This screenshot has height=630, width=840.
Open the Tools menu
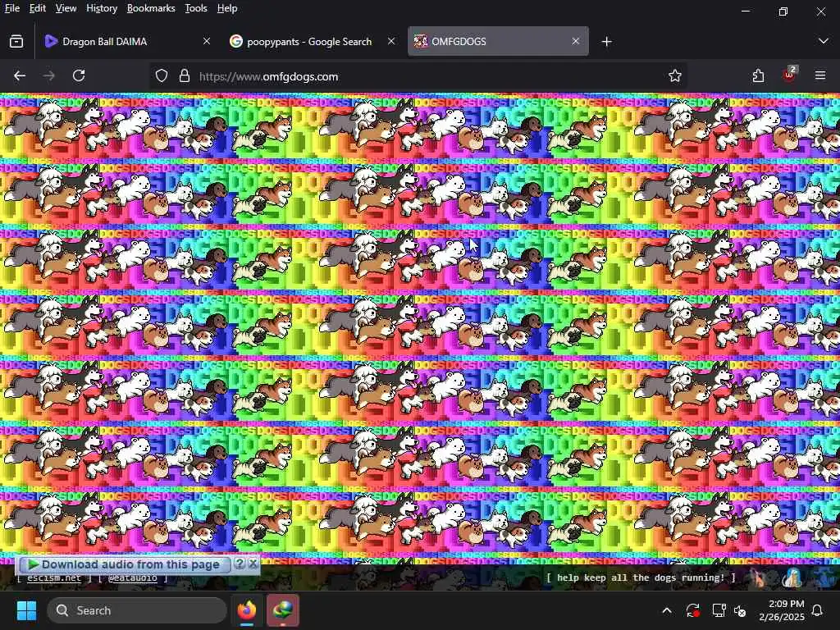195,8
